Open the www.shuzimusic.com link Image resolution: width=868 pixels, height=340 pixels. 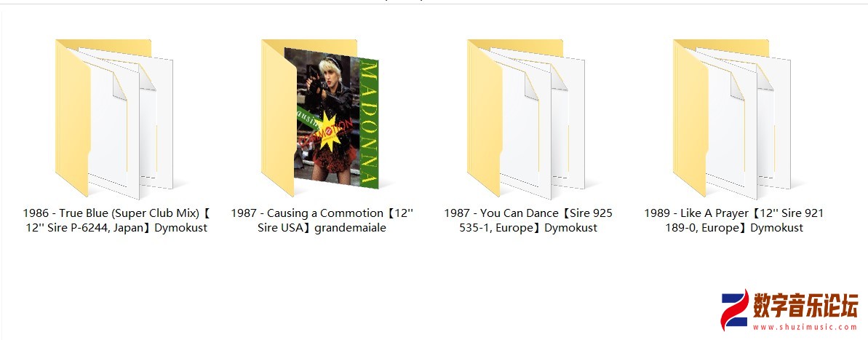[805, 328]
